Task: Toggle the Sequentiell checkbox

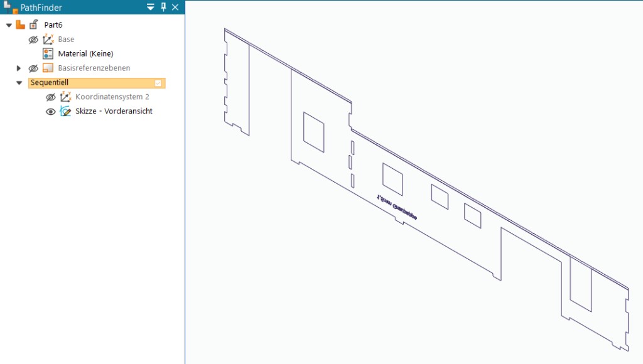Action: (158, 83)
